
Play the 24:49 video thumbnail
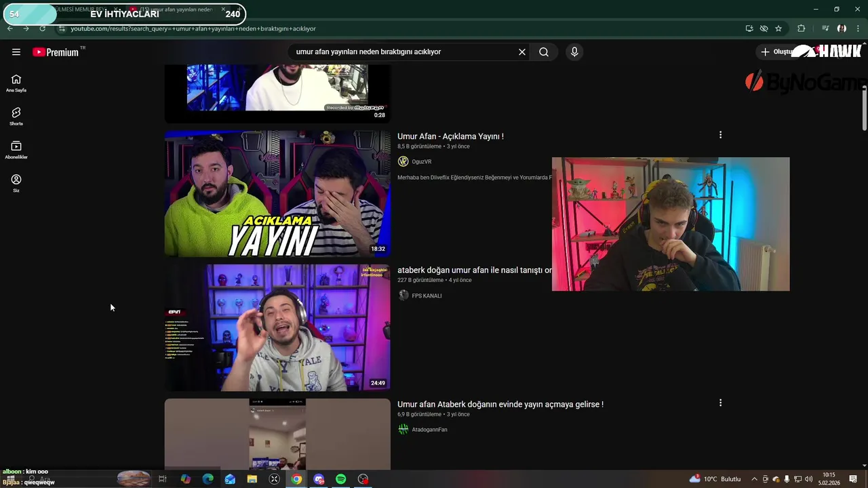tap(277, 328)
